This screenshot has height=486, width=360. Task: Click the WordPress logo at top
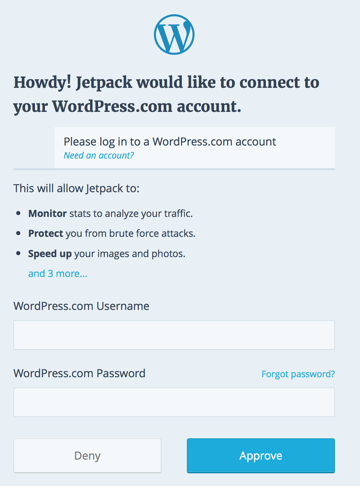174,34
